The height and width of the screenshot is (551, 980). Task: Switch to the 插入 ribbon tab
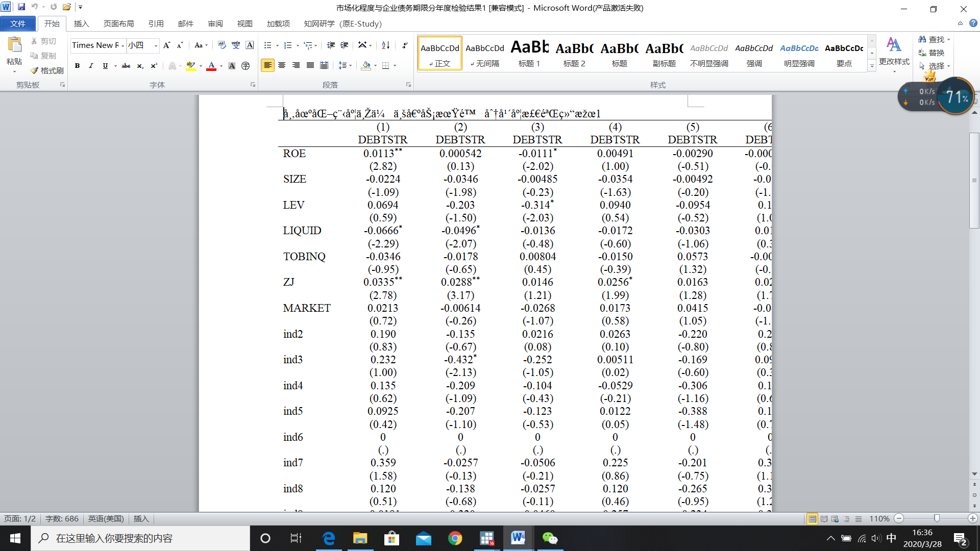81,24
